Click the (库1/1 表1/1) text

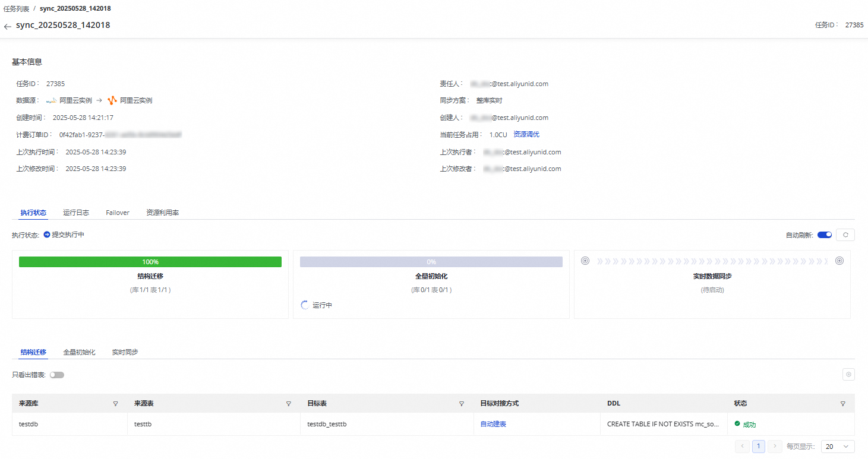[150, 290]
